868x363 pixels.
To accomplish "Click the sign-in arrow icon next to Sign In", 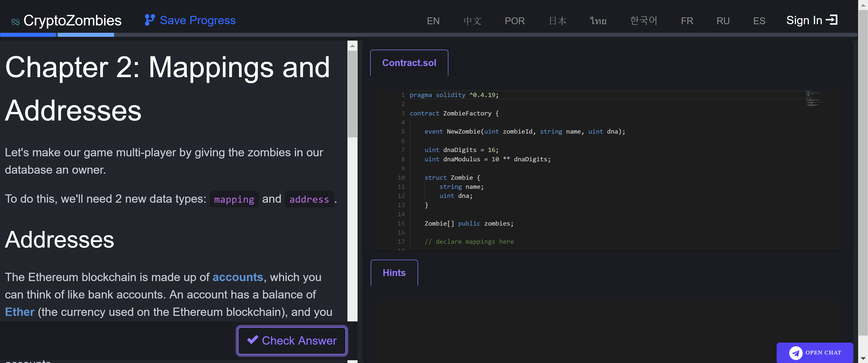I will tap(832, 20).
